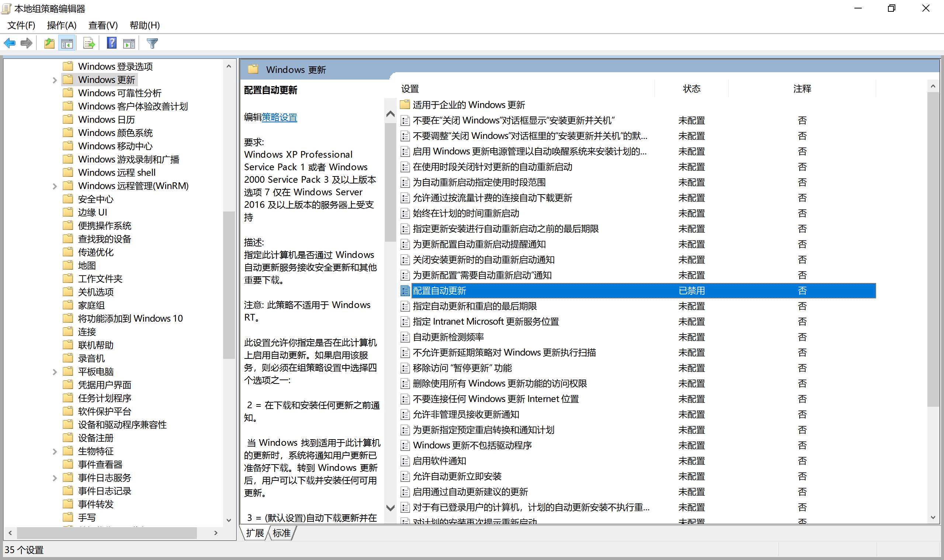Select the 指定 Intranet Microsoft 更新服务位置 policy
This screenshot has height=560, width=944.
(x=486, y=322)
